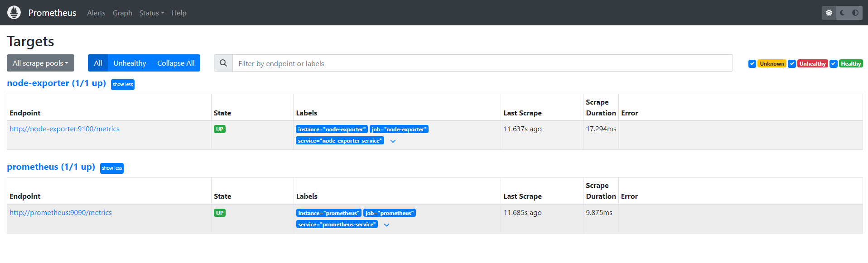Expand prometheus target labels chevron

pyautogui.click(x=386, y=225)
